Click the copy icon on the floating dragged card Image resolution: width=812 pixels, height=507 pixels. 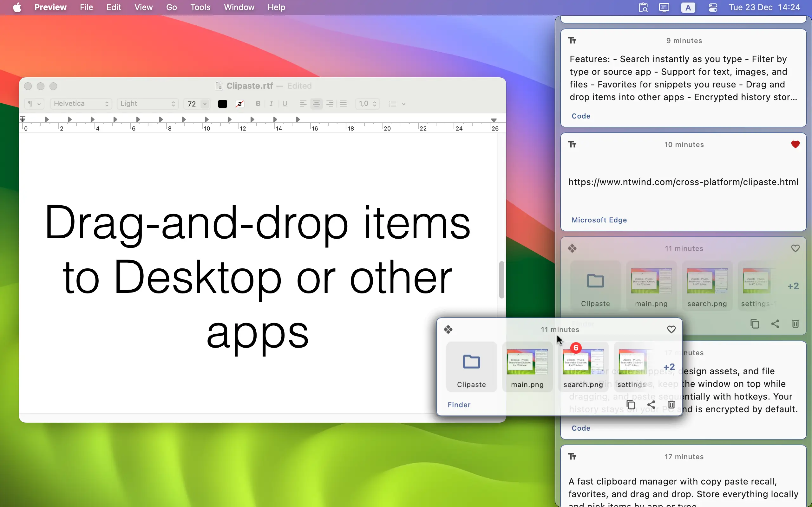[x=631, y=405]
